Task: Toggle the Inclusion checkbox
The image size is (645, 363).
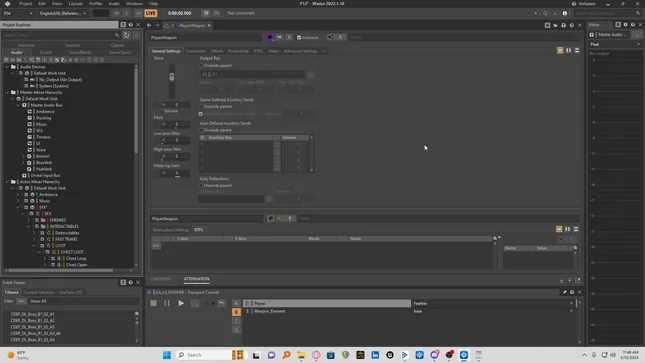Action: [x=299, y=37]
